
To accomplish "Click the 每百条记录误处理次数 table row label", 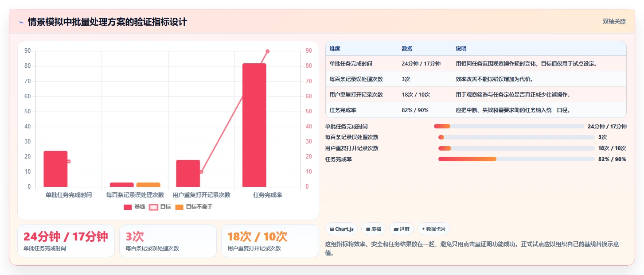I will pyautogui.click(x=356, y=79).
